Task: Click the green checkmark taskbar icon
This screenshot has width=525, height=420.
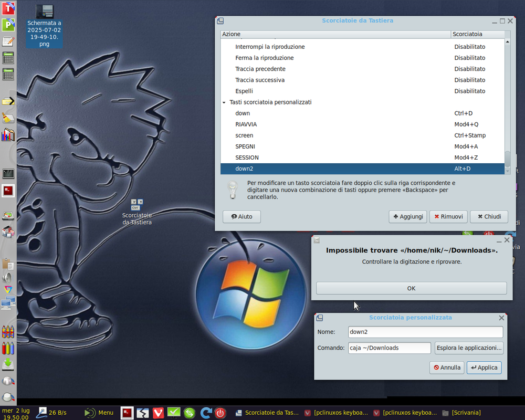Action: (x=174, y=413)
